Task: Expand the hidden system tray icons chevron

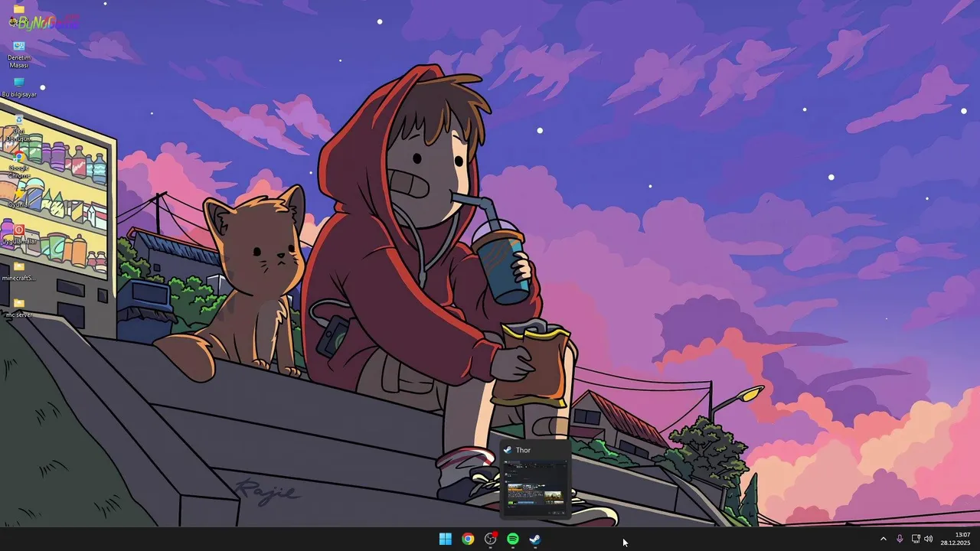Action: [883, 539]
